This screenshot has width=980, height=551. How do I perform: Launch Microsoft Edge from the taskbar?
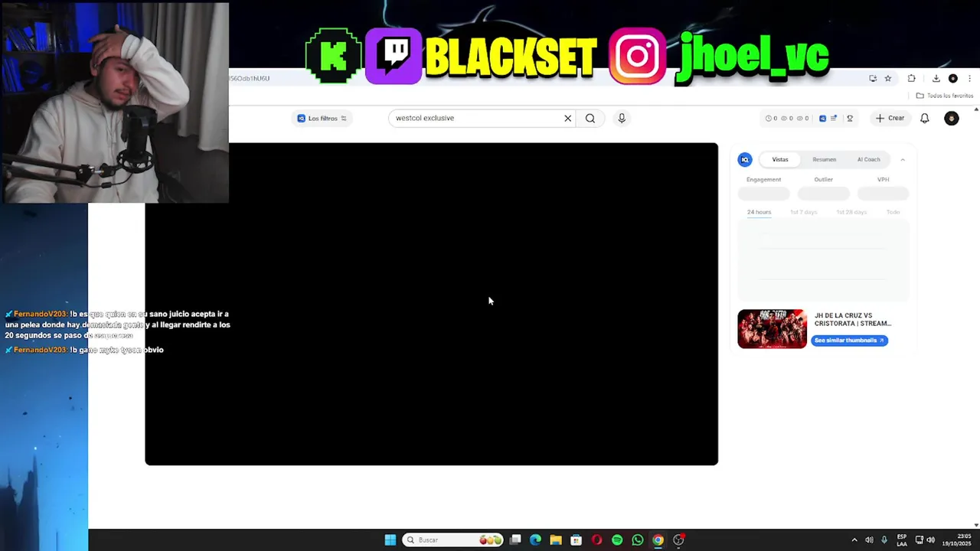coord(535,540)
